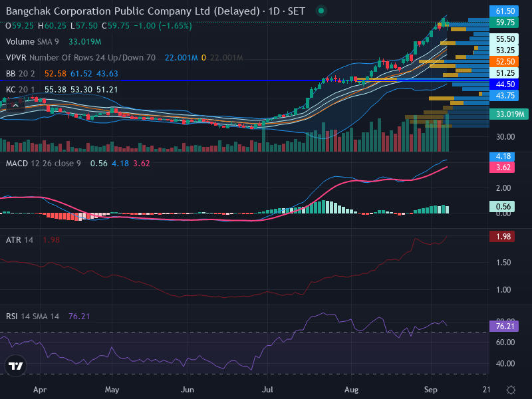Click the ATR 14 indicator label
Screen dimensions: 532x399
click(x=19, y=240)
